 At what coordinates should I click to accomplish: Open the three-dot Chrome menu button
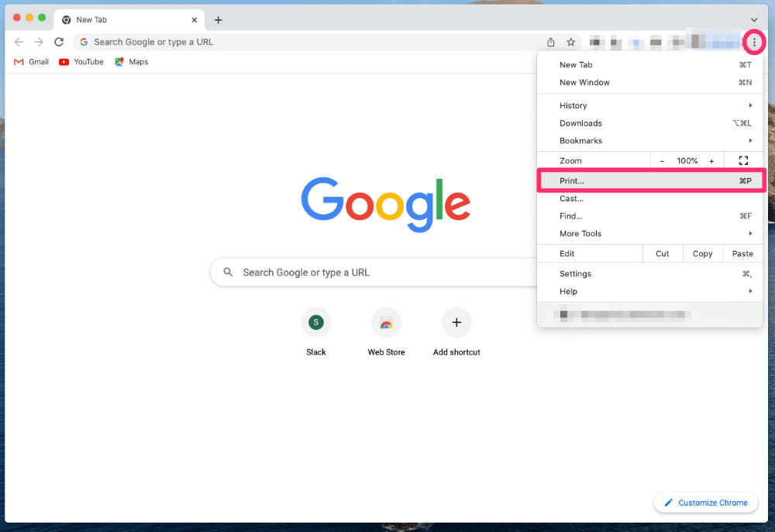click(x=754, y=43)
